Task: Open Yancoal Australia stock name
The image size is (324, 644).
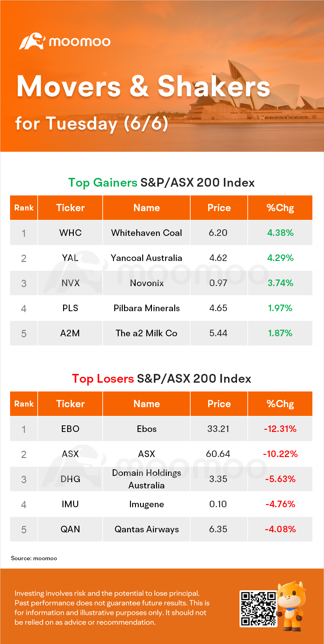Action: 146,258
